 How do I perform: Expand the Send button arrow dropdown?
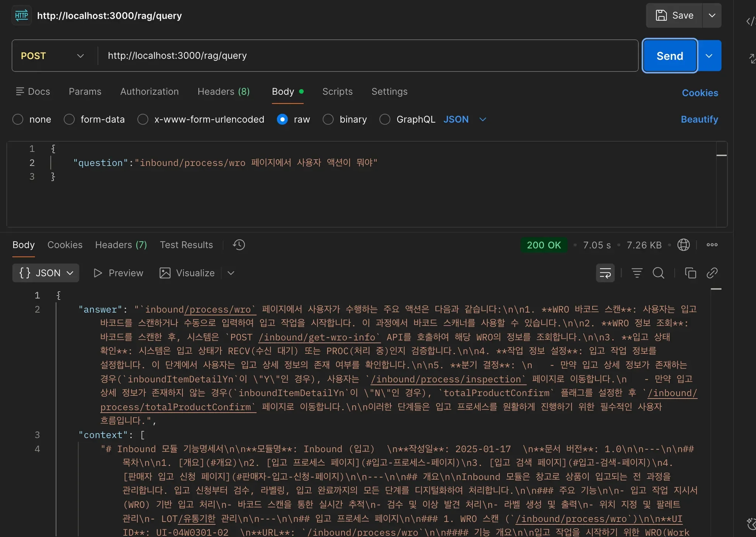pos(709,56)
